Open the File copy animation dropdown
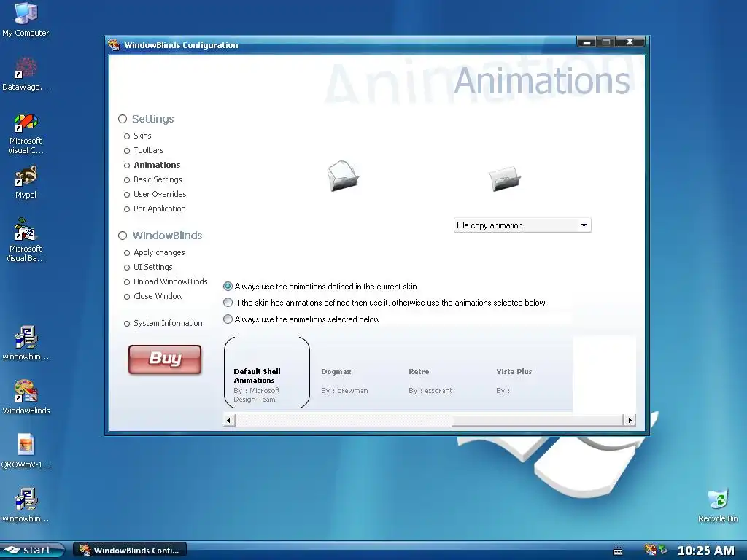The height and width of the screenshot is (560, 747). [522, 225]
